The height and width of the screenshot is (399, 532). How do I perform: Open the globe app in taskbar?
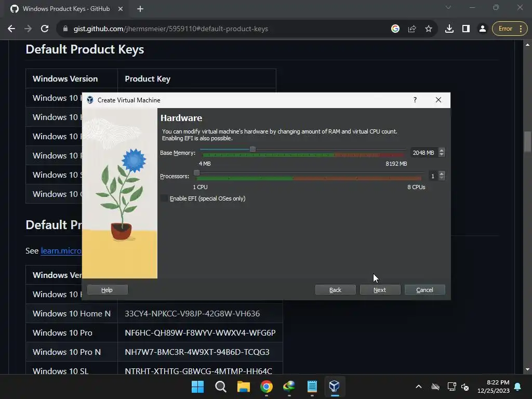click(x=289, y=387)
